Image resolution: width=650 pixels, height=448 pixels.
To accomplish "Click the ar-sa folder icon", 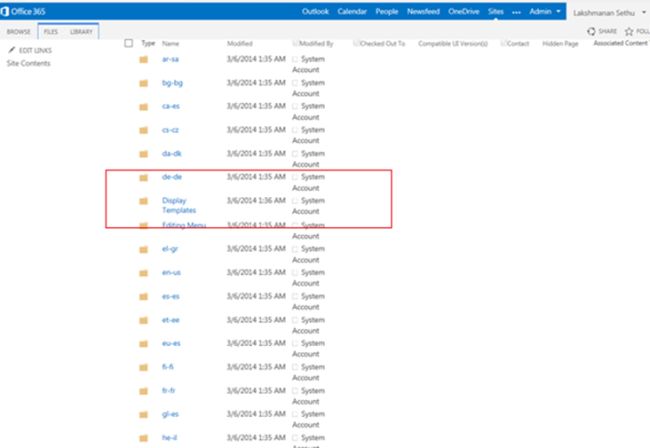I will (x=143, y=60).
